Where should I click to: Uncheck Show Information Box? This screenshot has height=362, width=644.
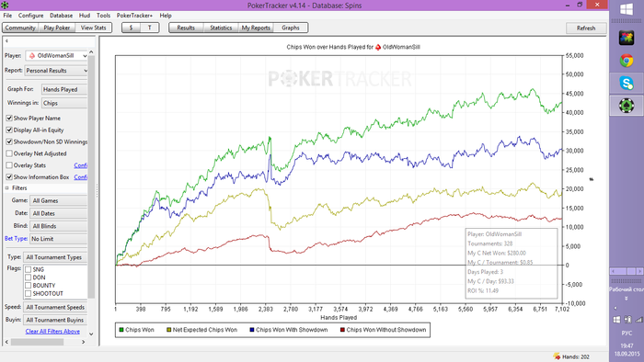[9, 177]
